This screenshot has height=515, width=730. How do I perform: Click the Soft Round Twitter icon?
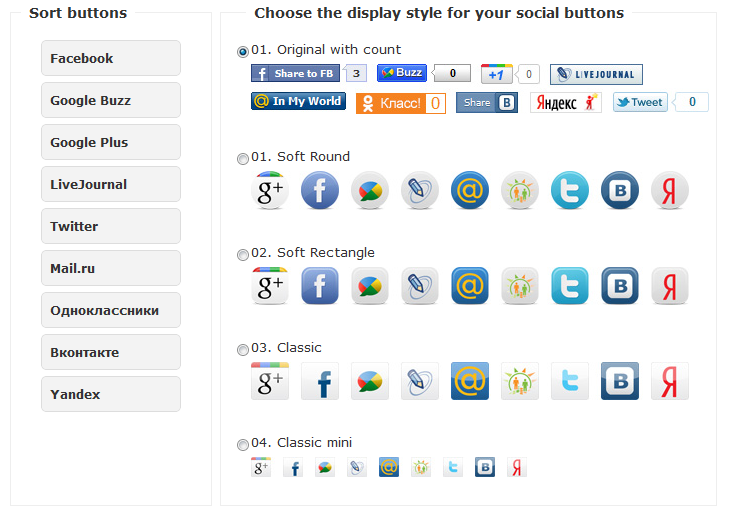(x=569, y=190)
